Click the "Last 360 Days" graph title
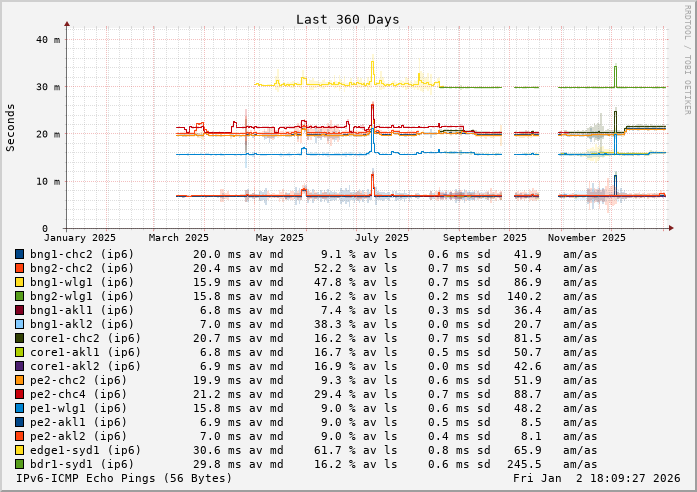Image resolution: width=697 pixels, height=492 pixels. [347, 19]
